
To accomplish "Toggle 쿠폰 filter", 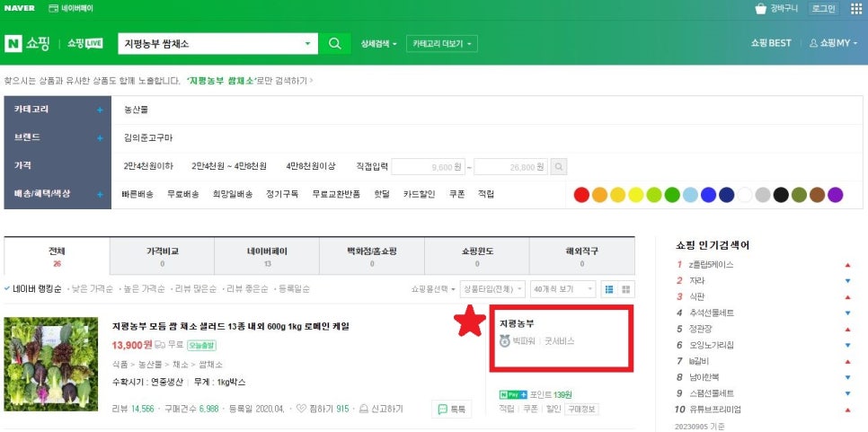I will 456,194.
